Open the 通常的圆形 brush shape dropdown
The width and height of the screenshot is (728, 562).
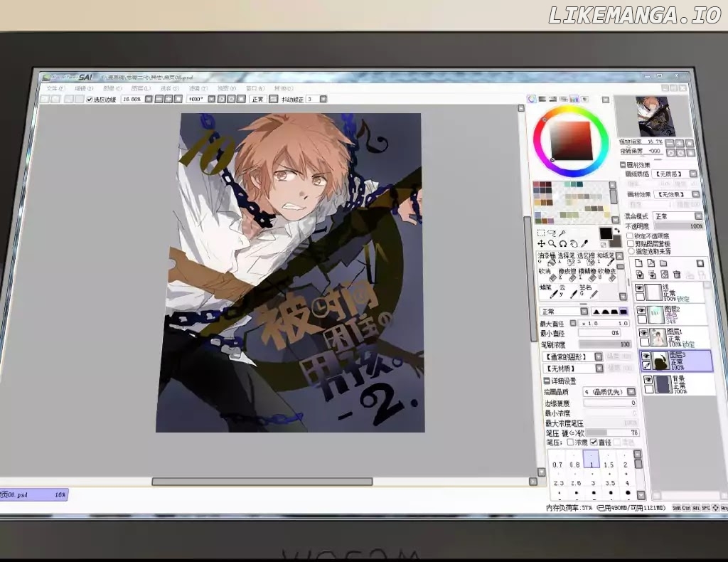pyautogui.click(x=599, y=356)
